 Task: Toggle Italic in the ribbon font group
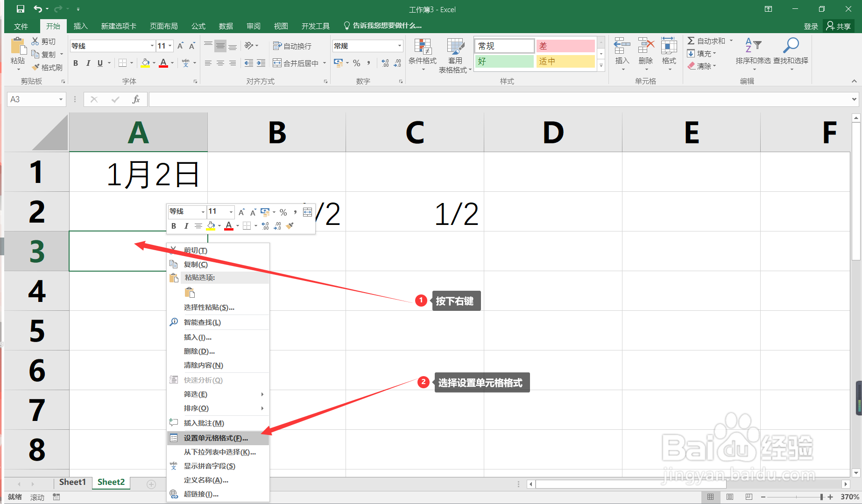click(88, 63)
